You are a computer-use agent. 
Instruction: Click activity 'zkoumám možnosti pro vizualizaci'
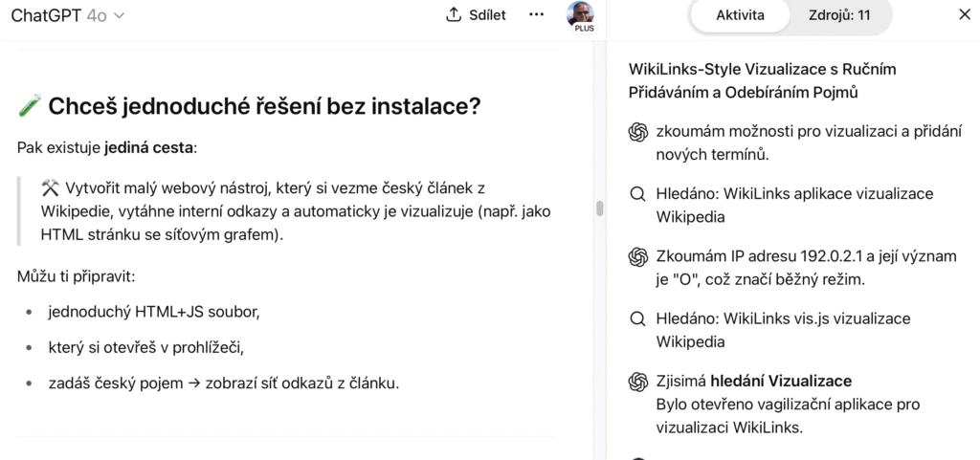coord(808,142)
